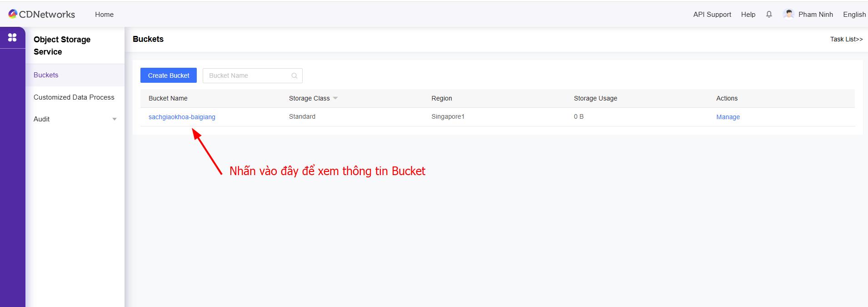Screen dimensions: 868x307
Task: Open the notifications bell
Action: tap(769, 14)
